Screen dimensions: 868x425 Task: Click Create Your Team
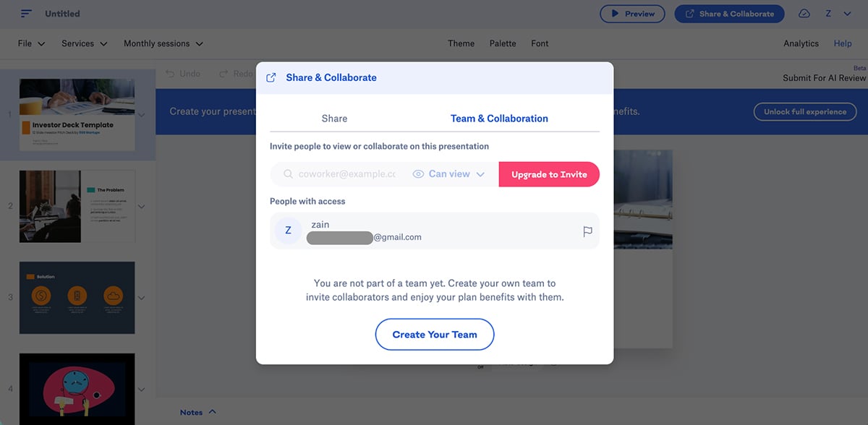click(x=434, y=334)
